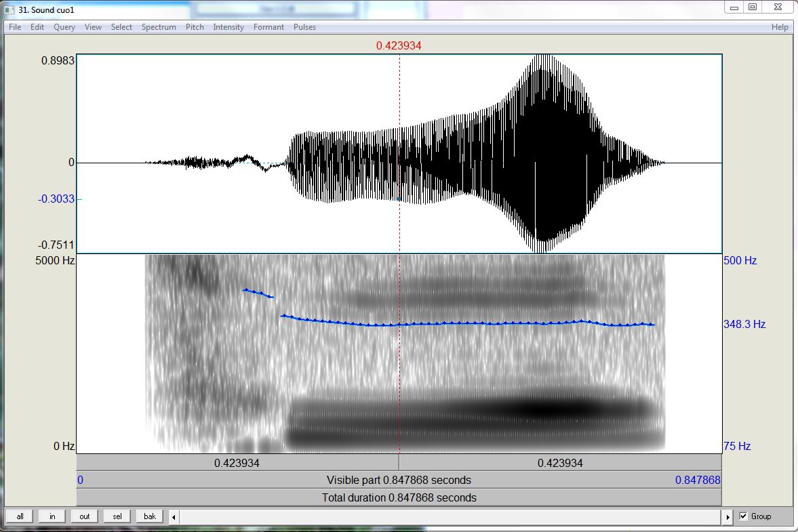This screenshot has height=532, width=798.
Task: Open the Select menu
Action: click(x=121, y=27)
